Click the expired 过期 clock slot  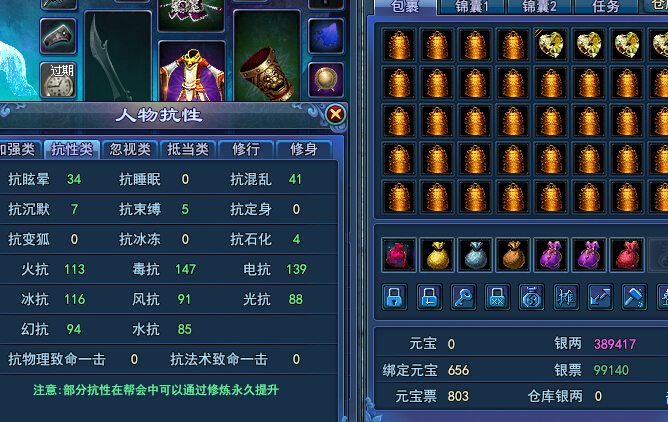(58, 80)
